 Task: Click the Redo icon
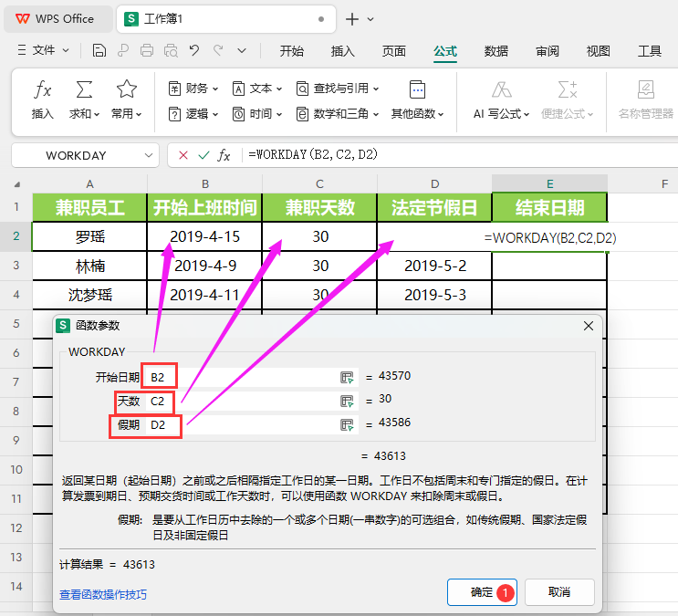(218, 50)
